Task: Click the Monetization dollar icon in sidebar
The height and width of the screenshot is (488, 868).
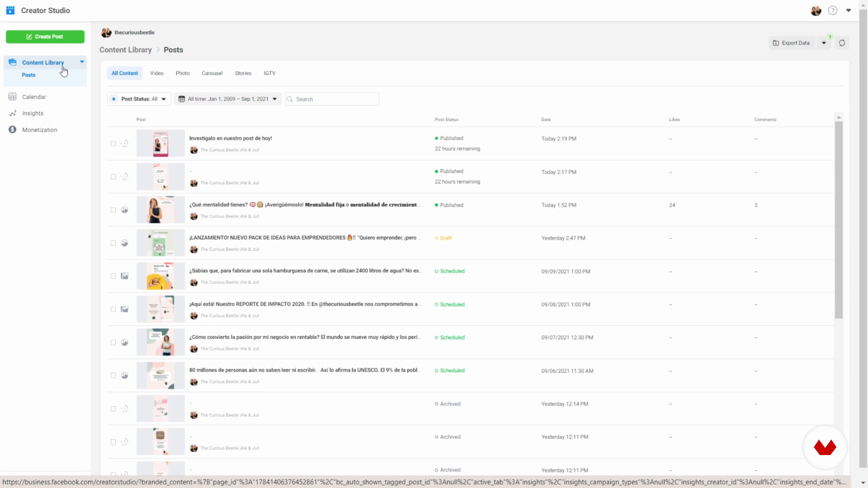Action: point(12,130)
